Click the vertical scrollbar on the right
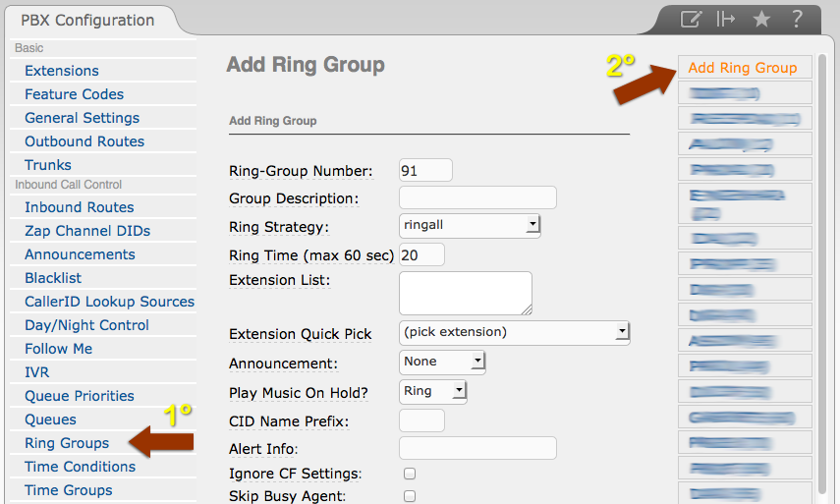The height and width of the screenshot is (504, 840). pos(821,275)
